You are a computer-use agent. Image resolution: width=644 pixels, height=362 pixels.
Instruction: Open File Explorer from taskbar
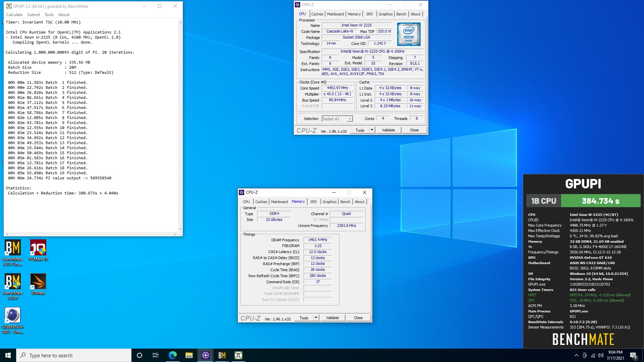coord(189,355)
